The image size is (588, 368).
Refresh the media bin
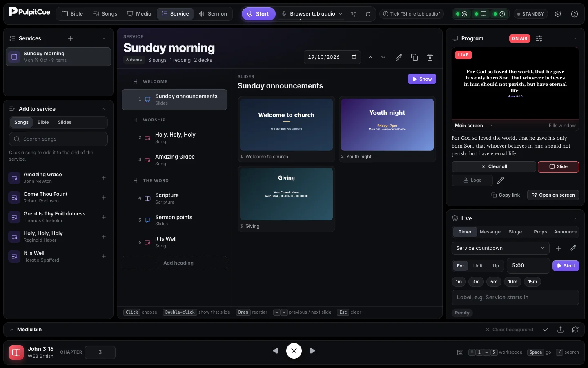575,330
